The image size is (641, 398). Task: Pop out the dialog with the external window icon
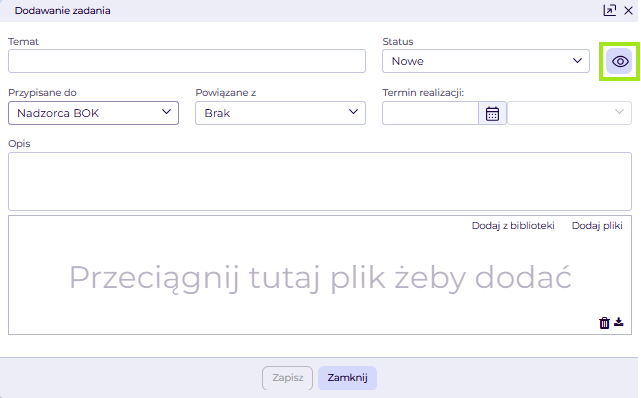click(610, 10)
